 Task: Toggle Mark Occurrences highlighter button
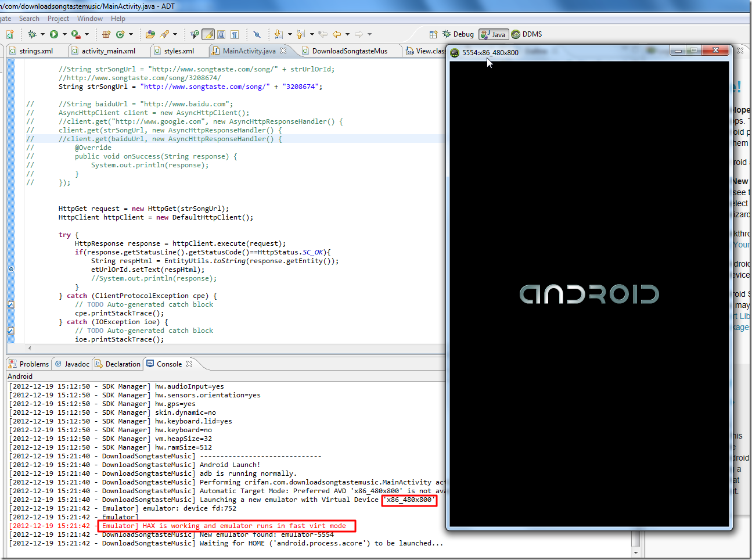(x=208, y=34)
